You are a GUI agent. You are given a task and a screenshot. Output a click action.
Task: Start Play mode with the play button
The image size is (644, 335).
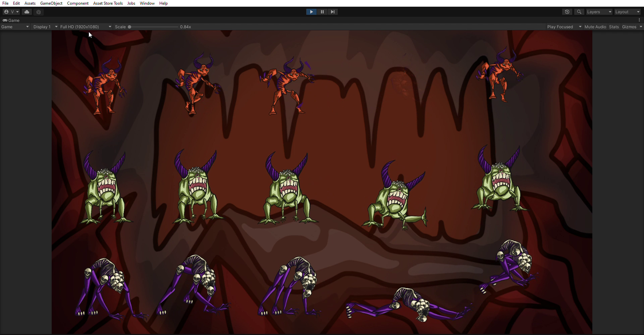(311, 12)
